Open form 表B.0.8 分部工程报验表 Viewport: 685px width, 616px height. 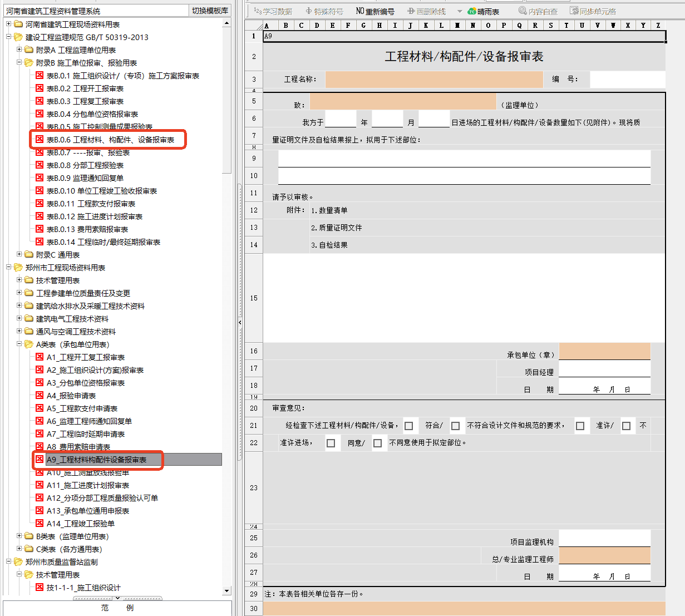point(85,165)
